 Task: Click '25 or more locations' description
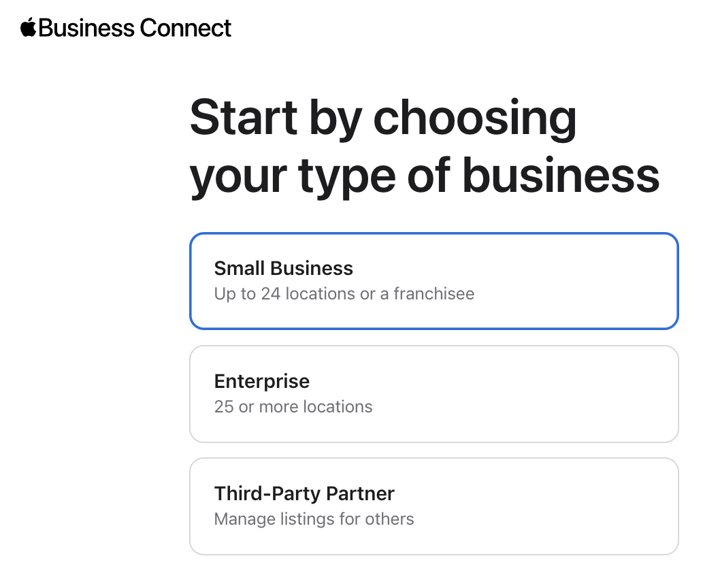tap(293, 406)
